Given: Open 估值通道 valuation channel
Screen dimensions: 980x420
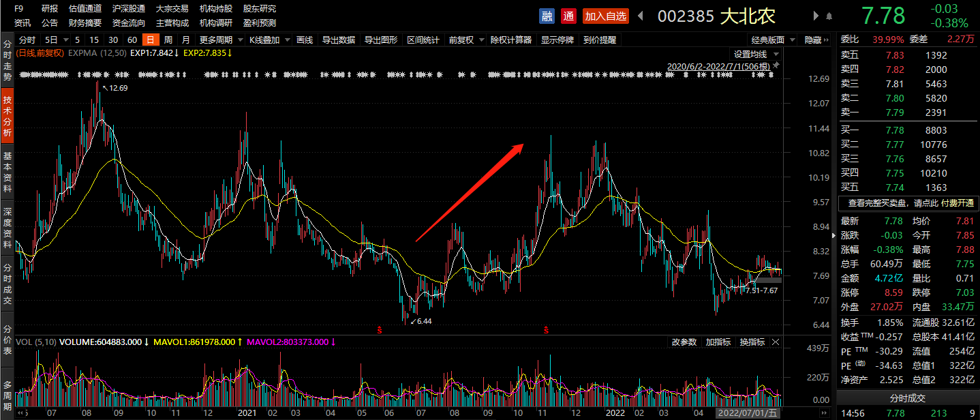Looking at the screenshot, I should tap(85, 9).
